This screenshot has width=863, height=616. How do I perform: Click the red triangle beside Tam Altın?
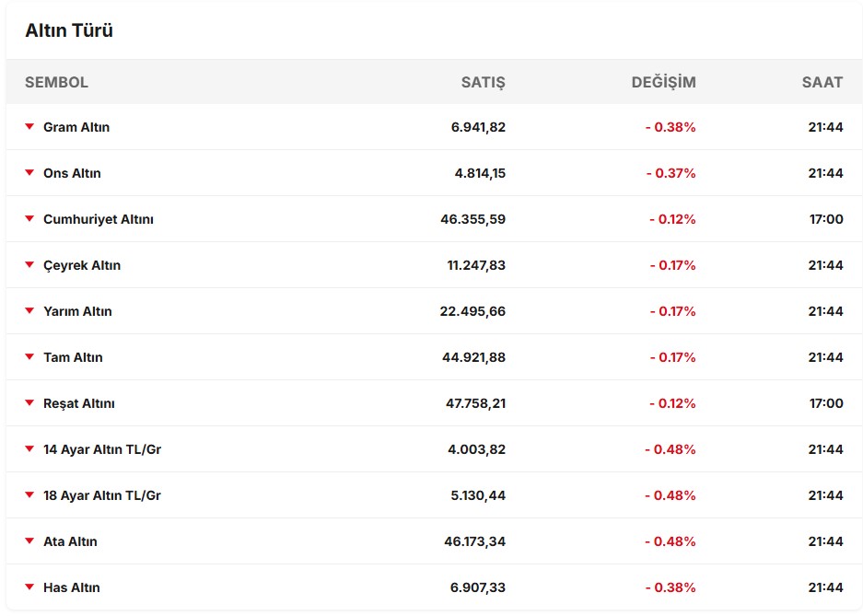coord(29,357)
